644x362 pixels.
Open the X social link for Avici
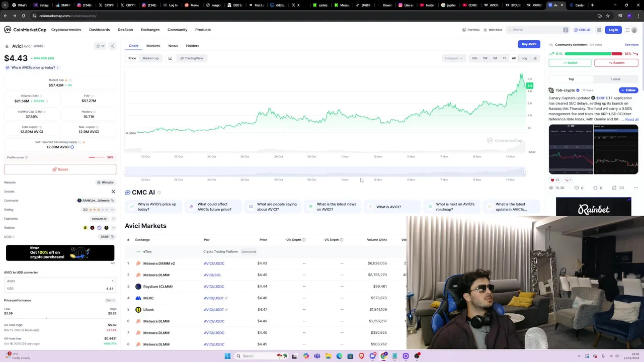tap(113, 192)
